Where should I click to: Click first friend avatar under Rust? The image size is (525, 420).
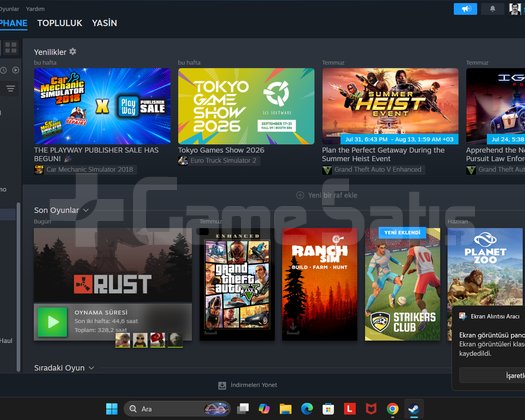coord(123,340)
